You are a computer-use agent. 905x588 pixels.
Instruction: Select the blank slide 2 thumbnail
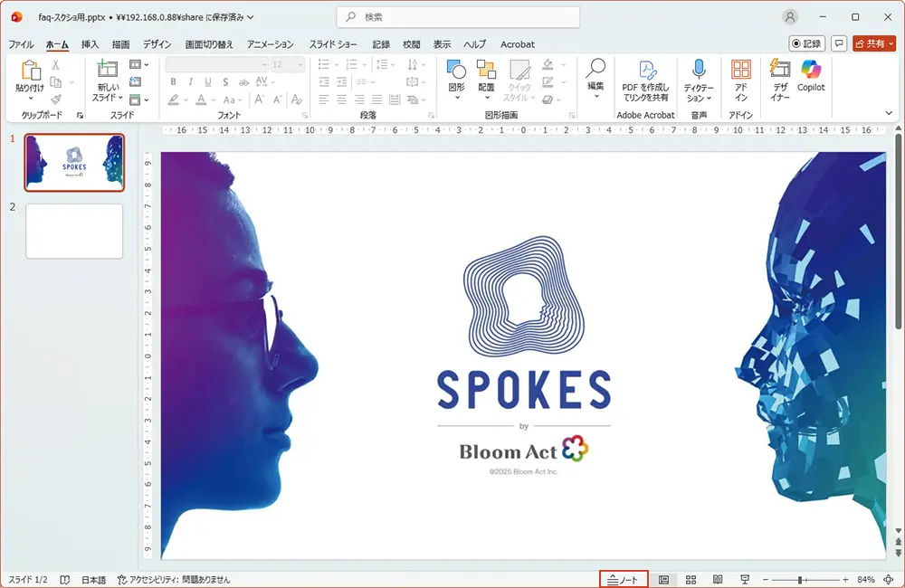[x=74, y=231]
